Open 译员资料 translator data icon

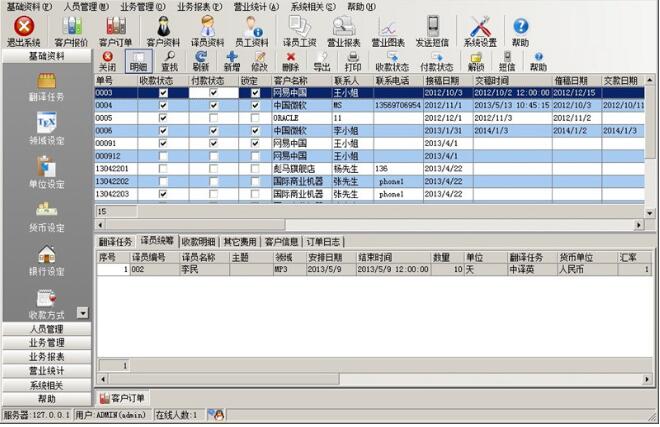pos(208,31)
